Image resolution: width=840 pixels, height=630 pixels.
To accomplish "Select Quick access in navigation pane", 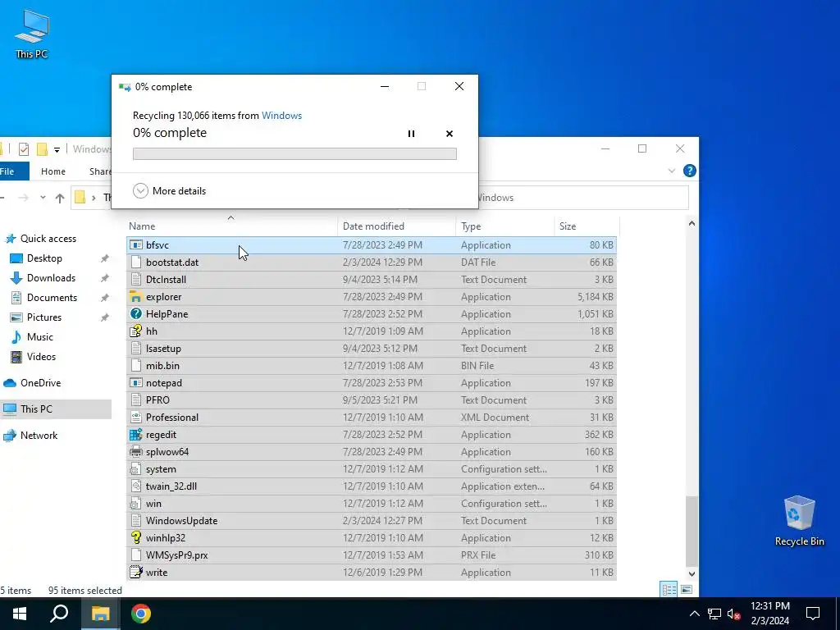I will (x=48, y=239).
